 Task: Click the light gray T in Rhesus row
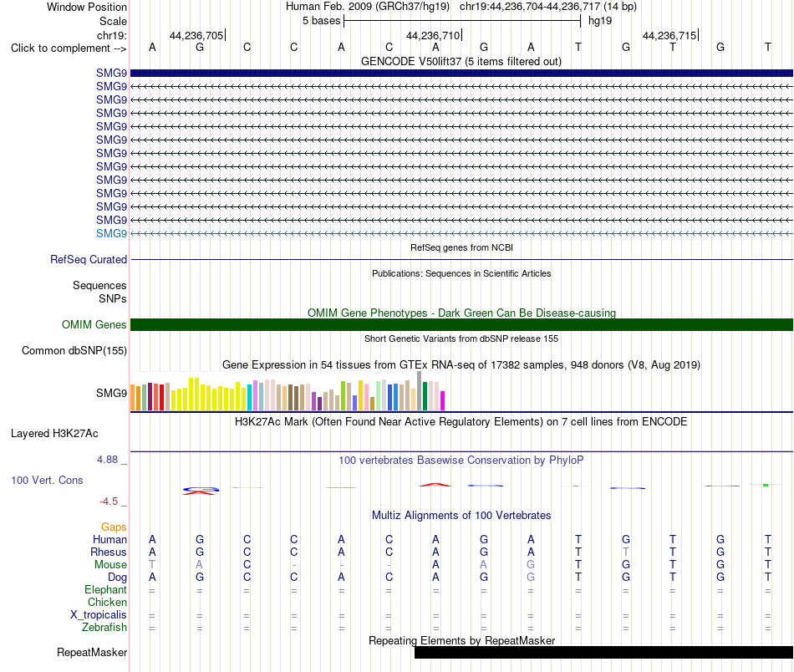click(x=626, y=552)
